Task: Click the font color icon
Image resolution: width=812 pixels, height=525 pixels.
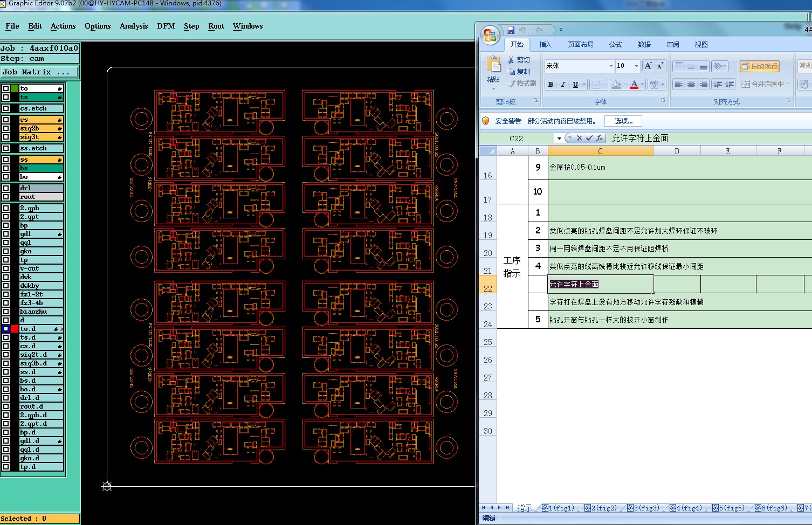Action: (634, 85)
